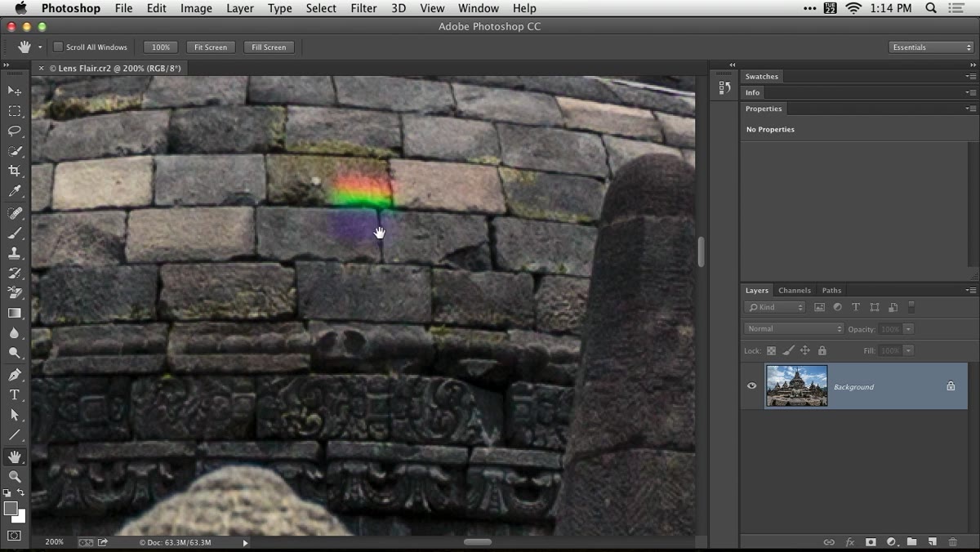Open the Layers panel options menu
Image resolution: width=980 pixels, height=552 pixels.
coord(970,290)
